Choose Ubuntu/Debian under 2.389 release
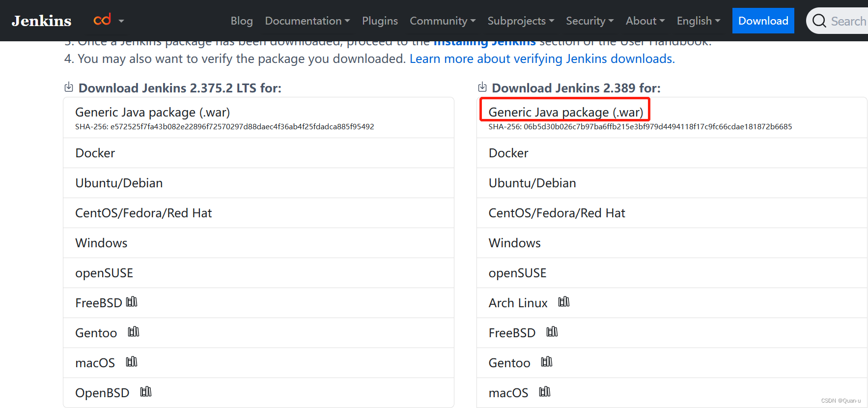This screenshot has height=408, width=868. point(672,183)
